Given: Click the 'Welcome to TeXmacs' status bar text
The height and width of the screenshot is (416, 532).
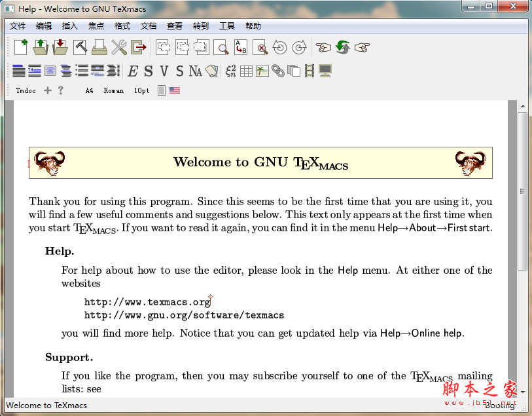Looking at the screenshot, I should [46, 405].
